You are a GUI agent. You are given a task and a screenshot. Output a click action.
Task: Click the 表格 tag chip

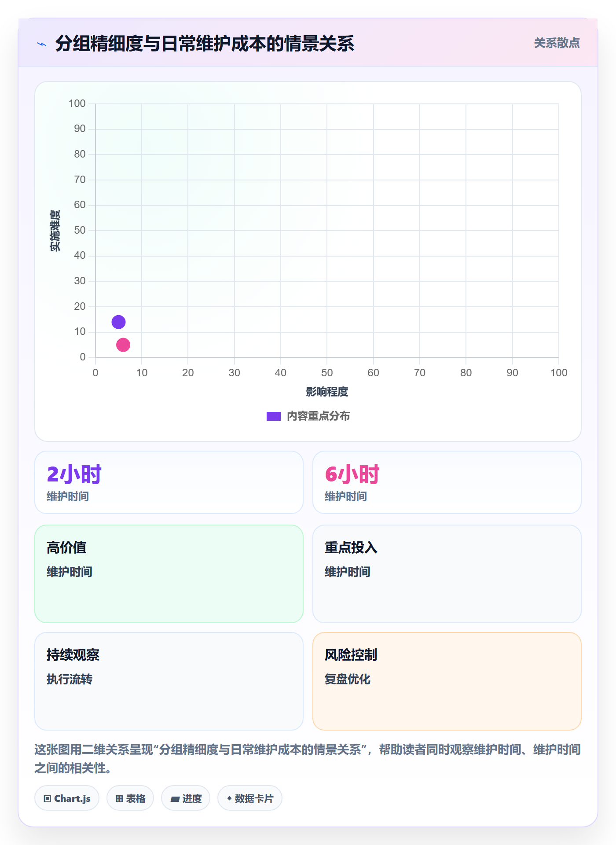point(130,798)
